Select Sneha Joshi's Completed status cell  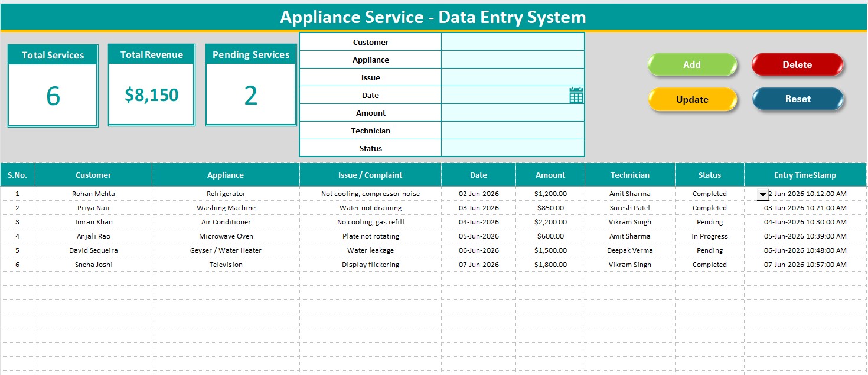pos(710,265)
